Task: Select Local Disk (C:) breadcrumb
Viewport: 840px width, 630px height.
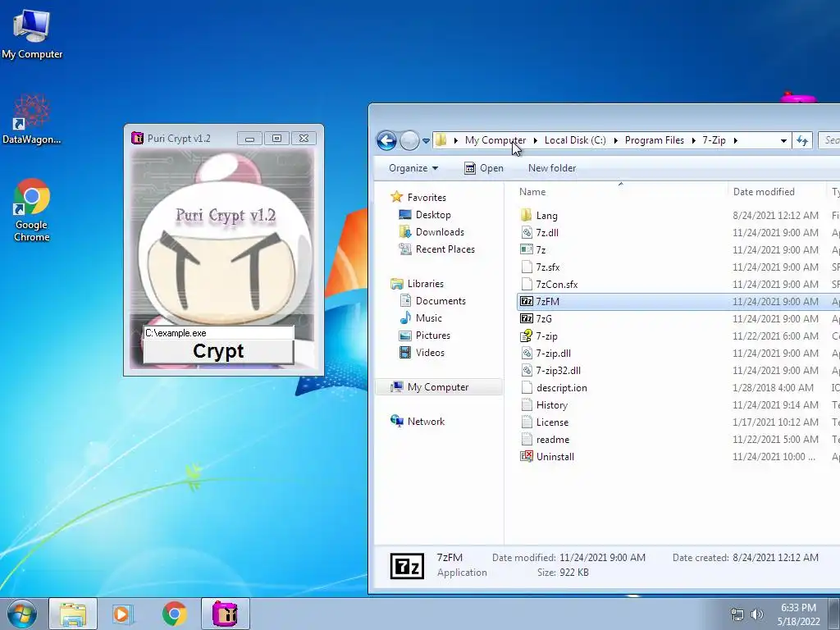Action: [x=575, y=140]
